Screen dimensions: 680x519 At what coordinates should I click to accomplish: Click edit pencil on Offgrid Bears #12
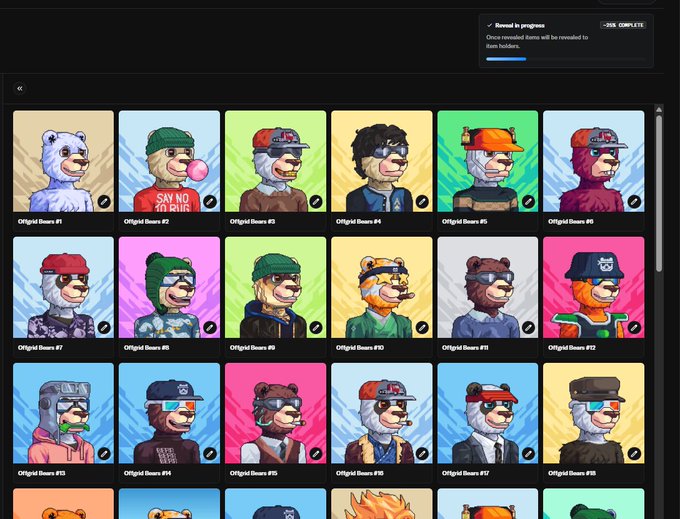[634, 327]
